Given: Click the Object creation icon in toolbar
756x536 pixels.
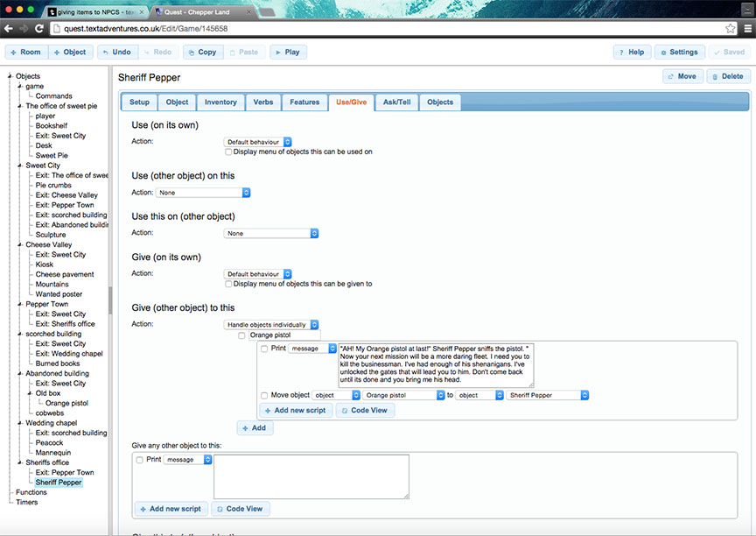Looking at the screenshot, I should click(71, 52).
